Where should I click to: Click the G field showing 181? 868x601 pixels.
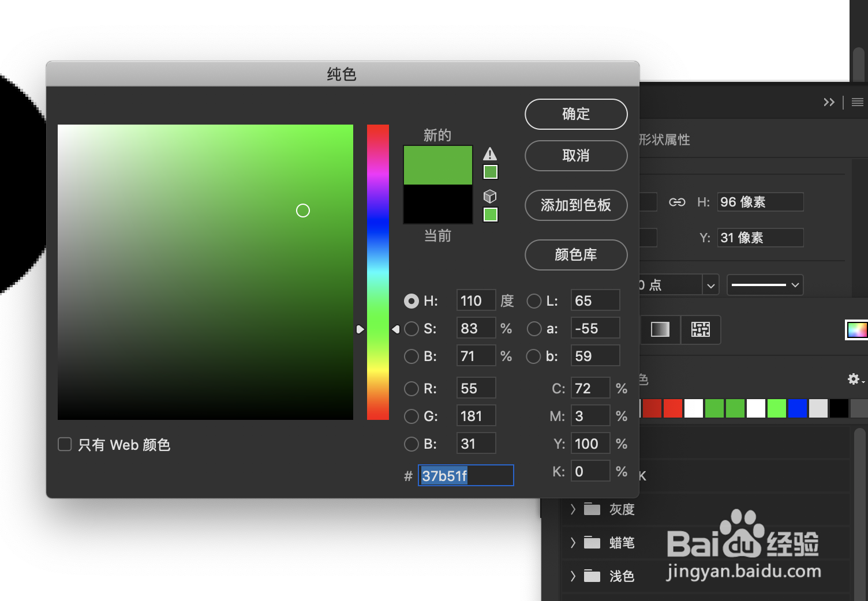click(476, 416)
